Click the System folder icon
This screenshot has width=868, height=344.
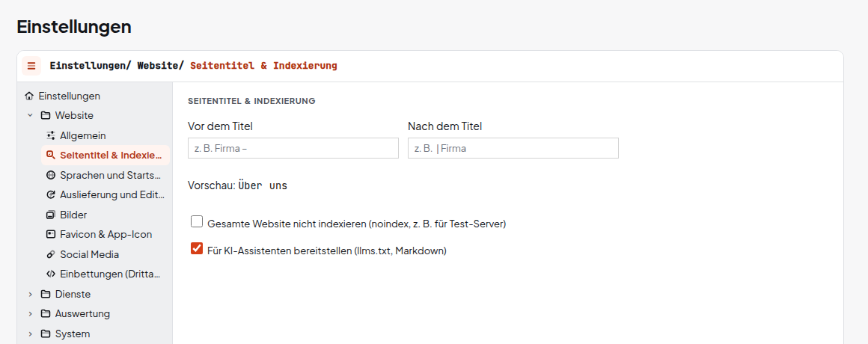tap(46, 334)
